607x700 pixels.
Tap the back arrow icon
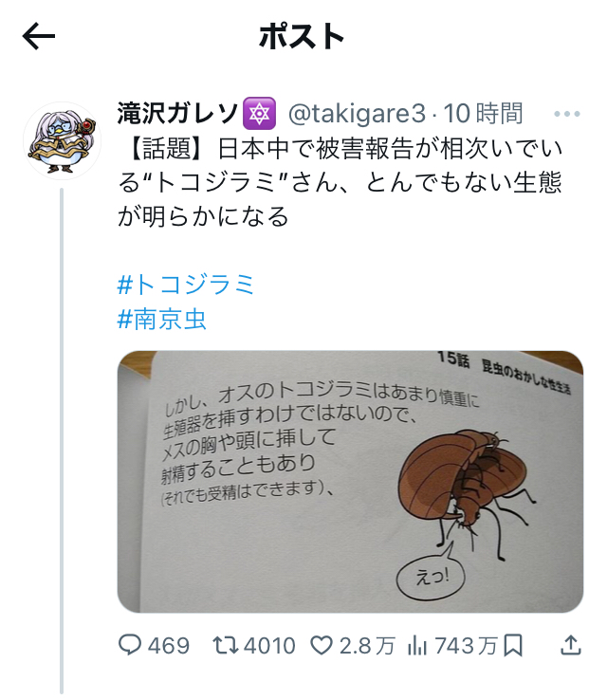39,37
